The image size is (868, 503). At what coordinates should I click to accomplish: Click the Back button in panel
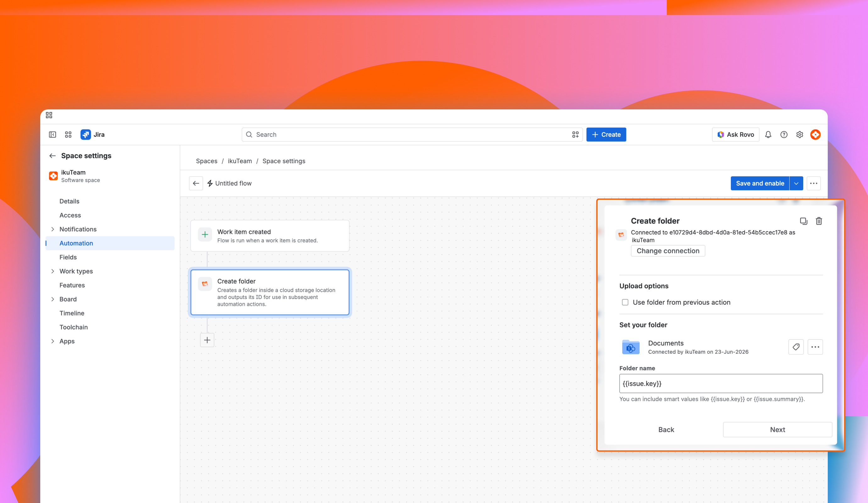[x=666, y=430]
